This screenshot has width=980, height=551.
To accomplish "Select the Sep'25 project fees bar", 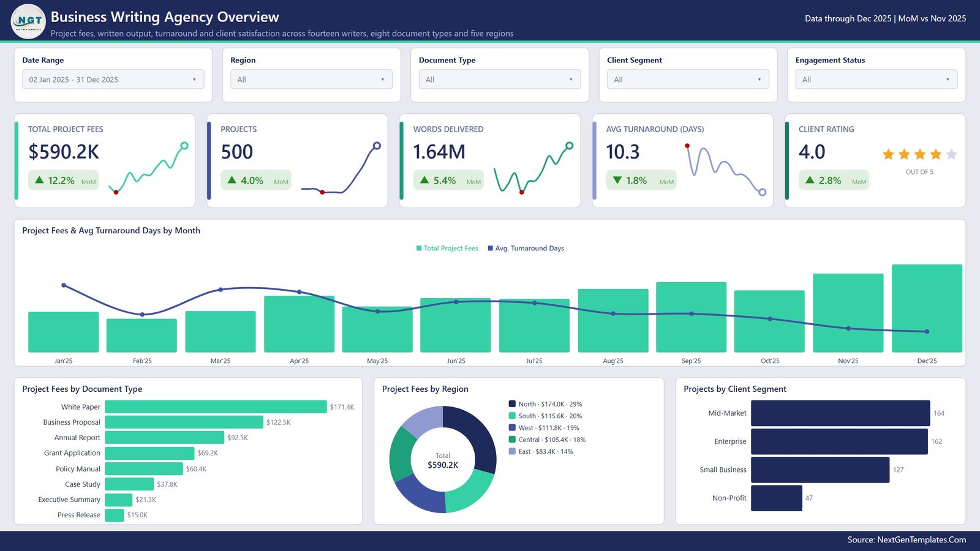I will pyautogui.click(x=691, y=317).
